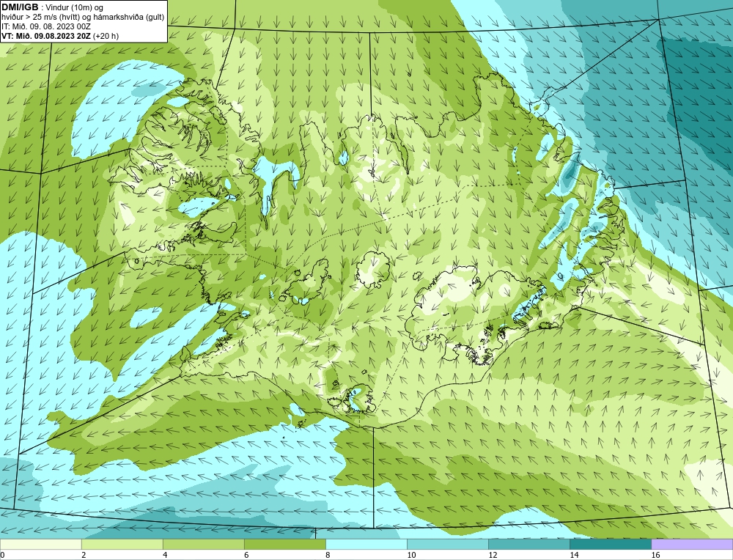733x560 pixels.
Task: Click the 'DMI/IGB' title text
Action: click(20, 7)
